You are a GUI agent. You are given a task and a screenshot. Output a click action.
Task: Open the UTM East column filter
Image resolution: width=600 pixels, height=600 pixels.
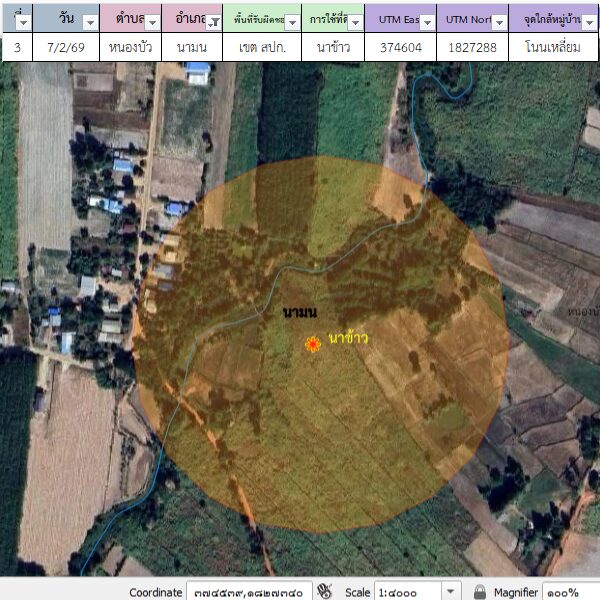coord(426,22)
